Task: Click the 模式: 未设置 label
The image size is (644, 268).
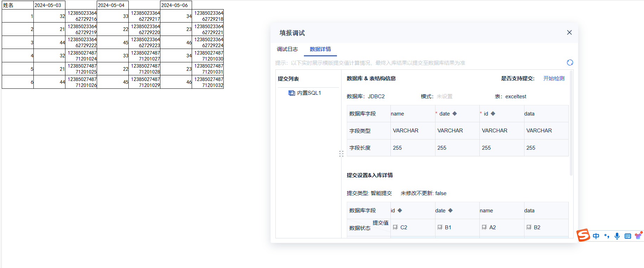Action: (436, 96)
